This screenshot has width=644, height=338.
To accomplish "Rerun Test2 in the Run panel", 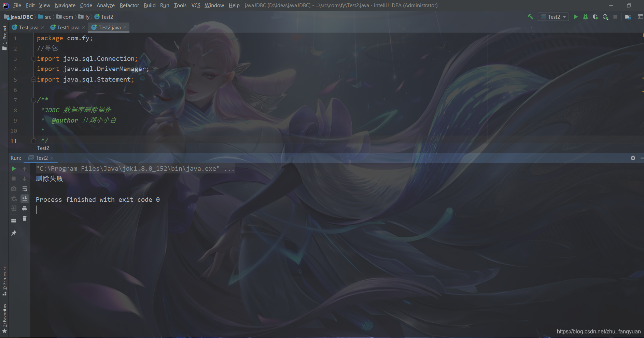I will point(14,169).
